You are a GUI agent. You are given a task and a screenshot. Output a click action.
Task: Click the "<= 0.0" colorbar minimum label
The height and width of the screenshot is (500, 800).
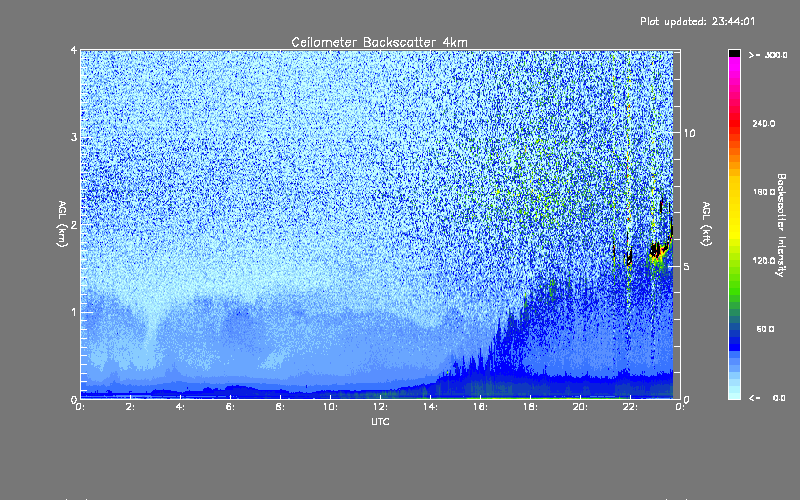pyautogui.click(x=767, y=398)
